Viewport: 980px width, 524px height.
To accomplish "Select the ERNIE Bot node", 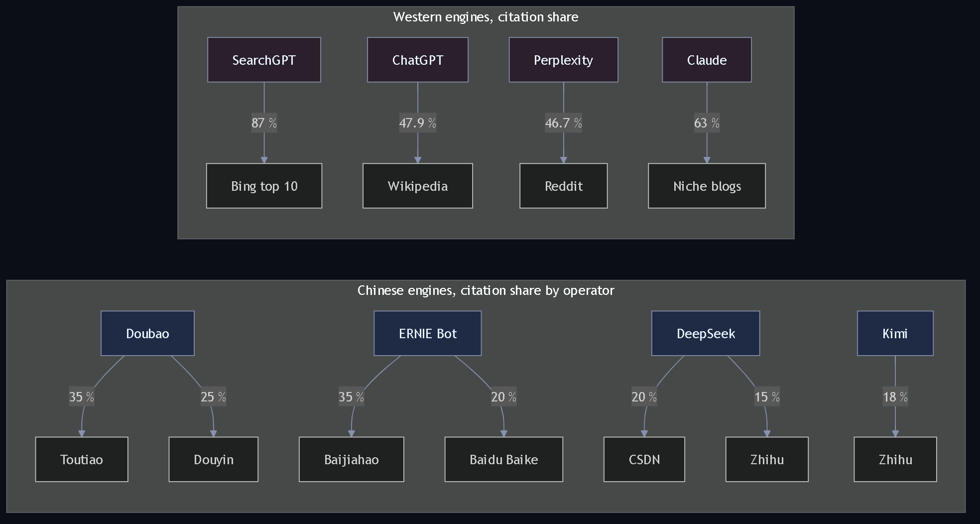I will point(428,333).
